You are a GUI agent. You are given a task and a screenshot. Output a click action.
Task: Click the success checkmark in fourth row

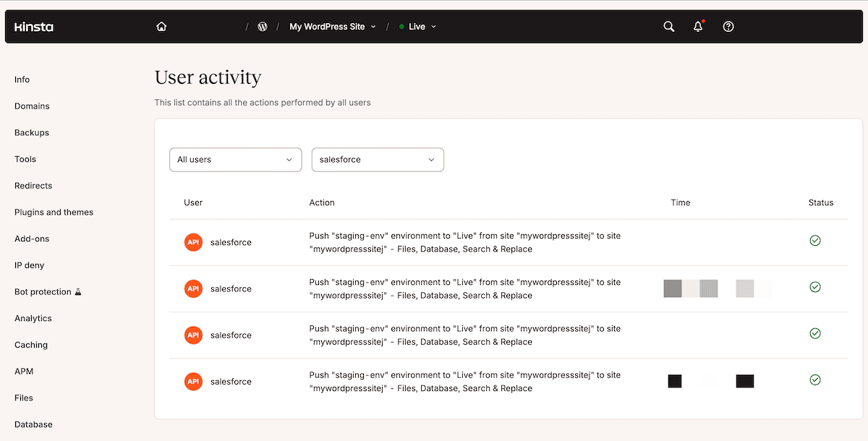click(x=815, y=380)
